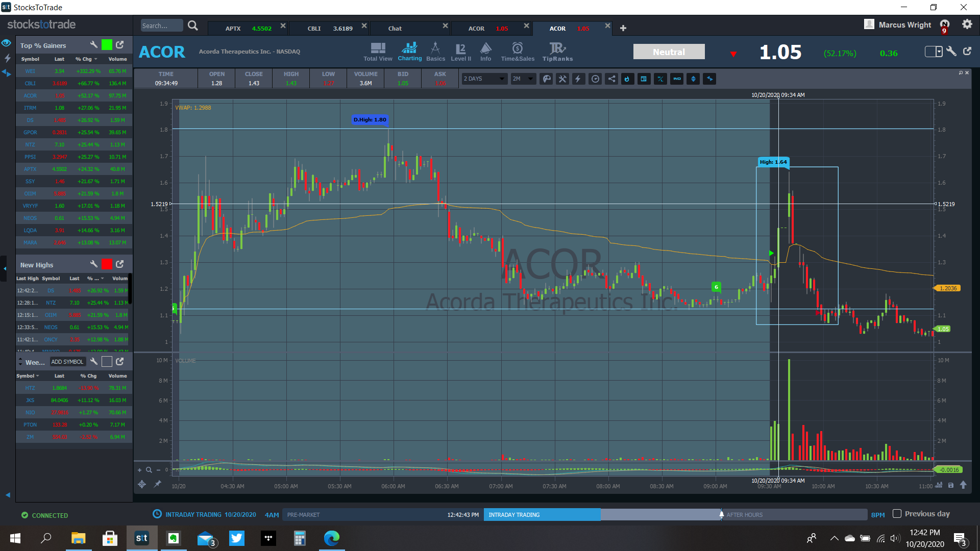Viewport: 980px width, 551px height.
Task: Open the 2M interval dropdown
Action: click(x=523, y=79)
